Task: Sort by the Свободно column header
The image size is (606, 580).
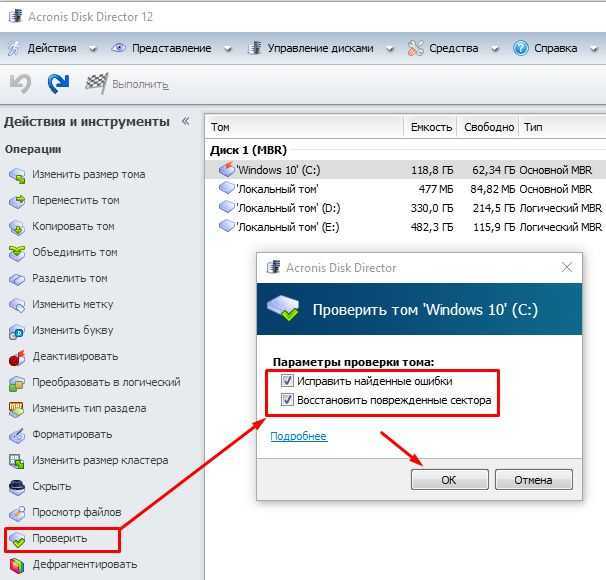Action: (x=489, y=127)
